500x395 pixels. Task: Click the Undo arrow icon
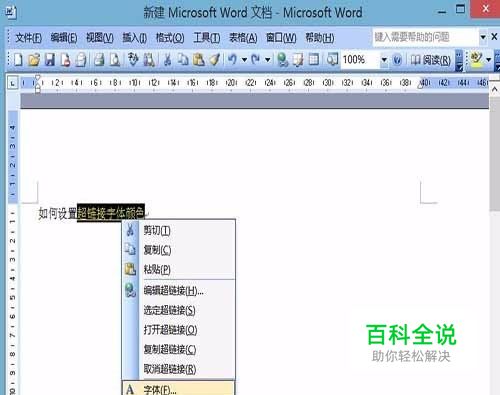[x=232, y=60]
